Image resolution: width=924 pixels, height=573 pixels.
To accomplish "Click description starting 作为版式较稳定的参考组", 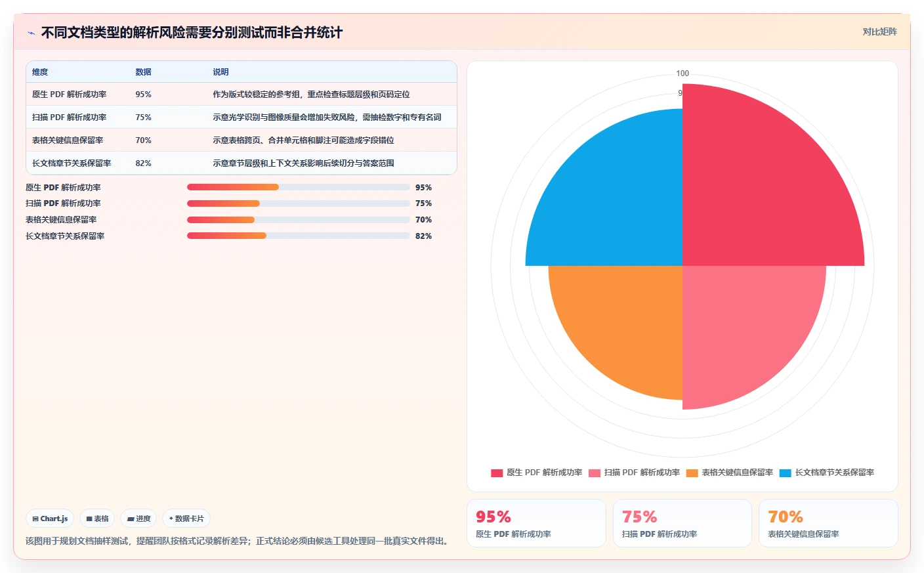I will 311,95.
